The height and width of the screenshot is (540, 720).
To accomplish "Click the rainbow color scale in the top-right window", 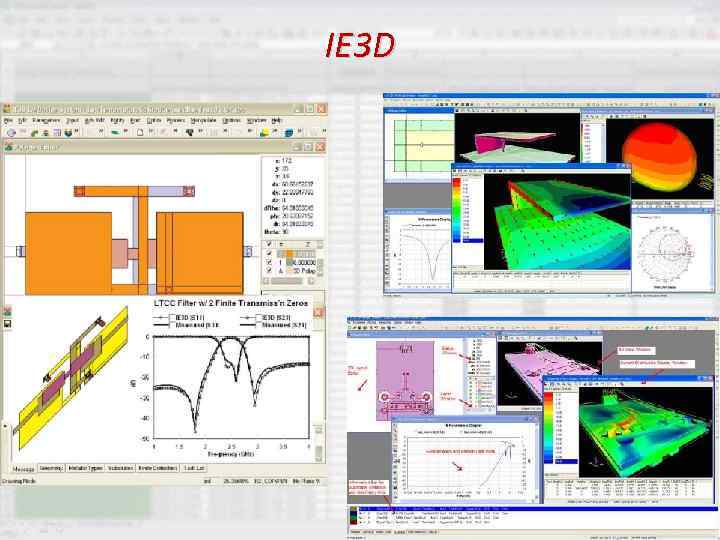I will coord(456,210).
